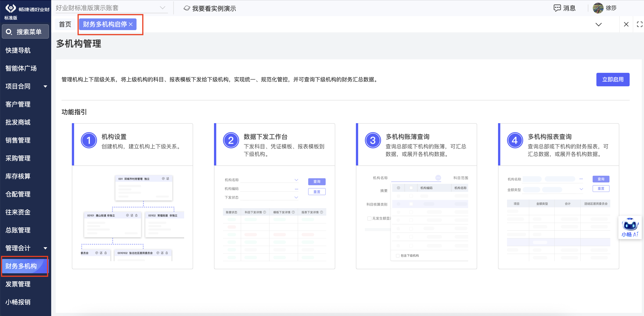Expand the 管理会计 sidebar submenu arrow

pos(45,248)
